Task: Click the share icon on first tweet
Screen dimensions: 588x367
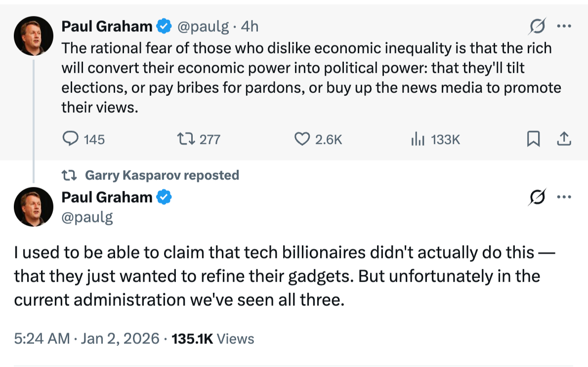Action: click(x=564, y=140)
